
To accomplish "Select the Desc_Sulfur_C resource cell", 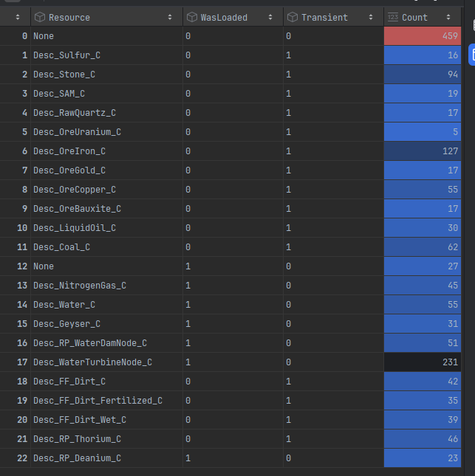I will (106, 55).
